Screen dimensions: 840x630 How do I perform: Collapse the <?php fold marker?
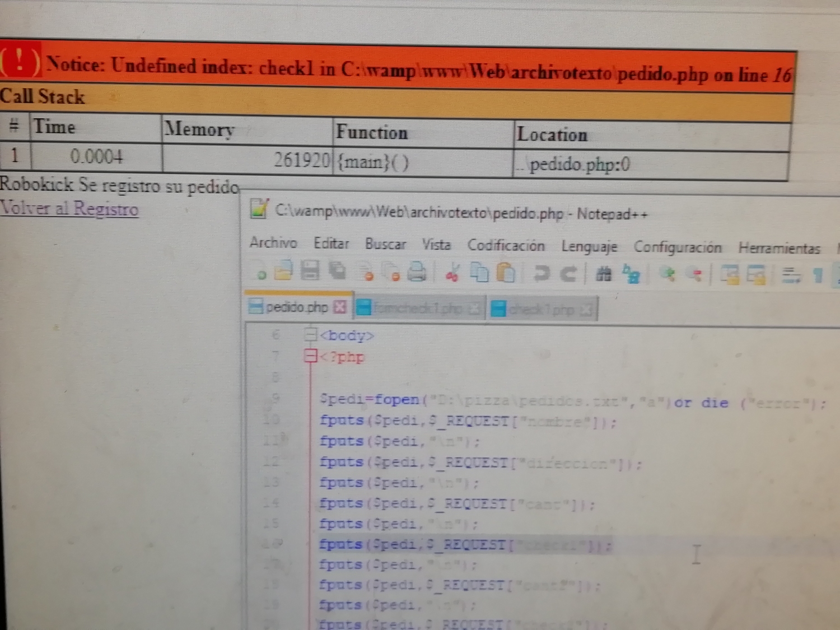click(x=310, y=356)
